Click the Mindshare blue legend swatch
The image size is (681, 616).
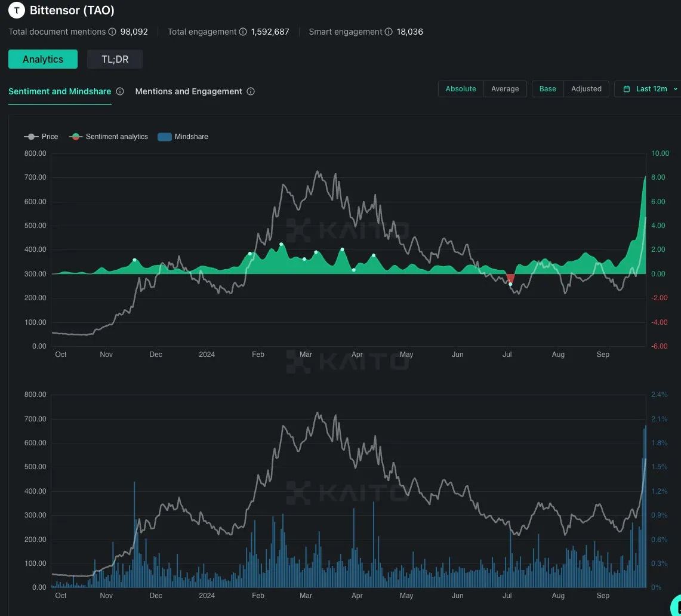coord(164,137)
